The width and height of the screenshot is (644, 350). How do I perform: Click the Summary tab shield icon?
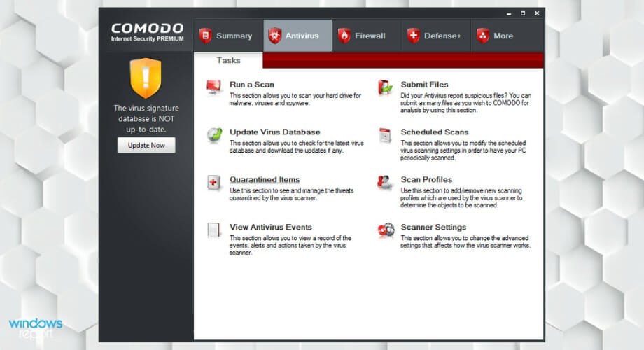pos(205,36)
